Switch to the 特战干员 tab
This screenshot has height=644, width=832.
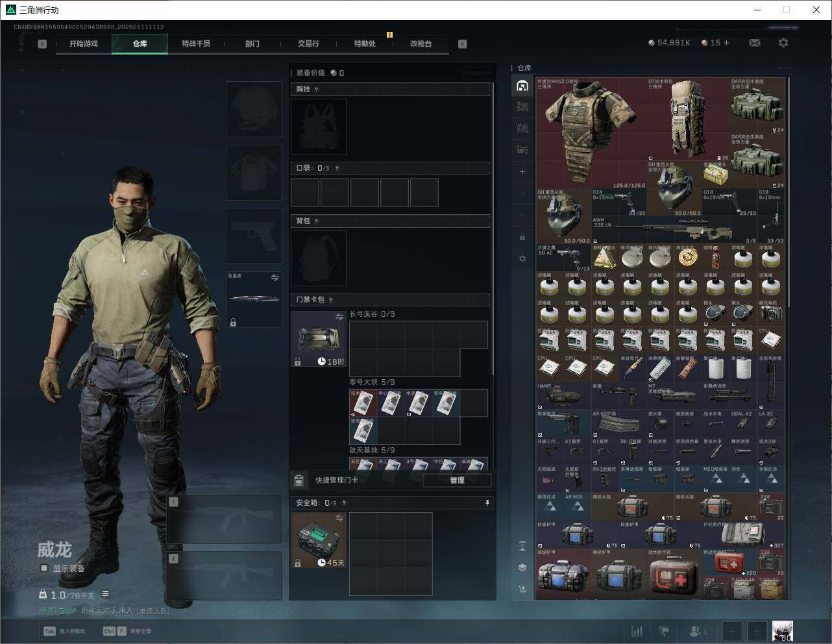pos(195,43)
